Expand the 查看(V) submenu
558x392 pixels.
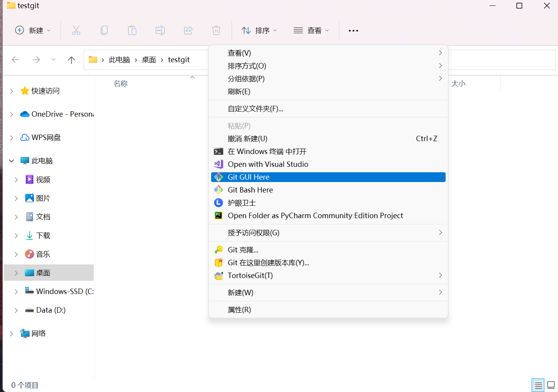(240, 53)
